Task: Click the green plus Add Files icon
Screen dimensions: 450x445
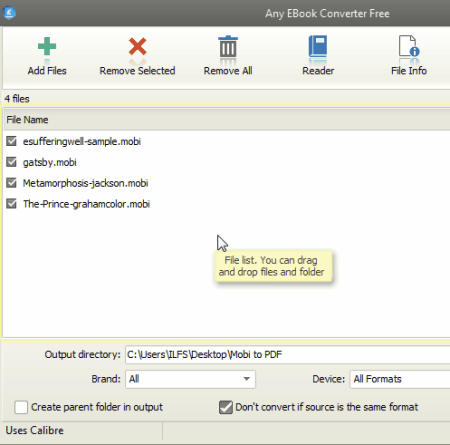Action: [x=47, y=46]
